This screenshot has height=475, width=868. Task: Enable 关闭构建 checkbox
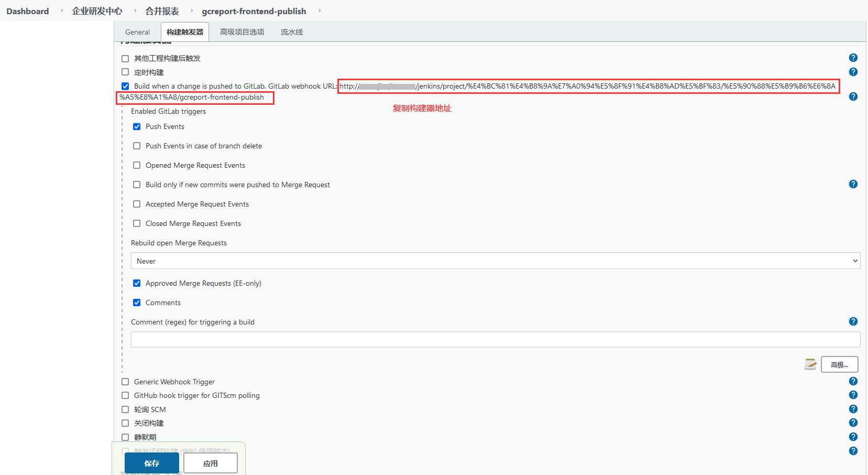click(125, 423)
